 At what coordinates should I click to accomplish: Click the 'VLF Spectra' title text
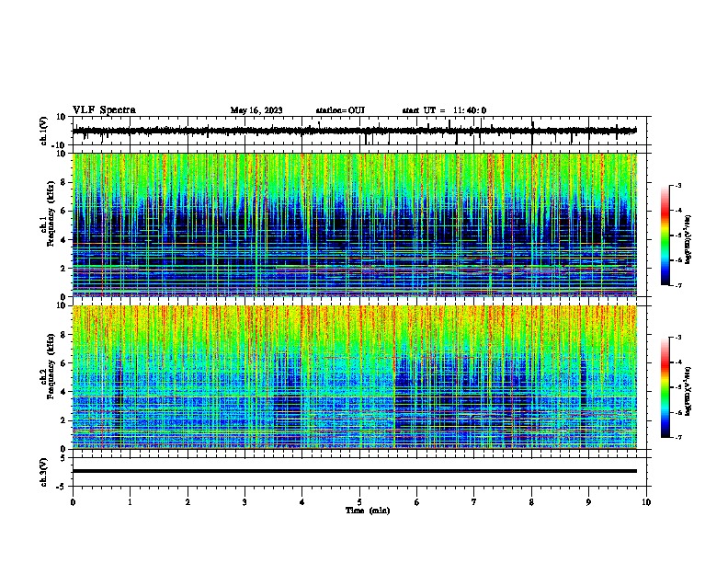coord(104,109)
